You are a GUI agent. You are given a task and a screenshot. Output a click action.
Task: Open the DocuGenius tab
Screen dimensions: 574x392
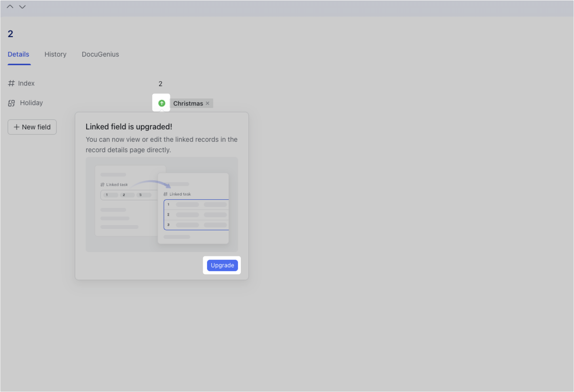point(100,54)
